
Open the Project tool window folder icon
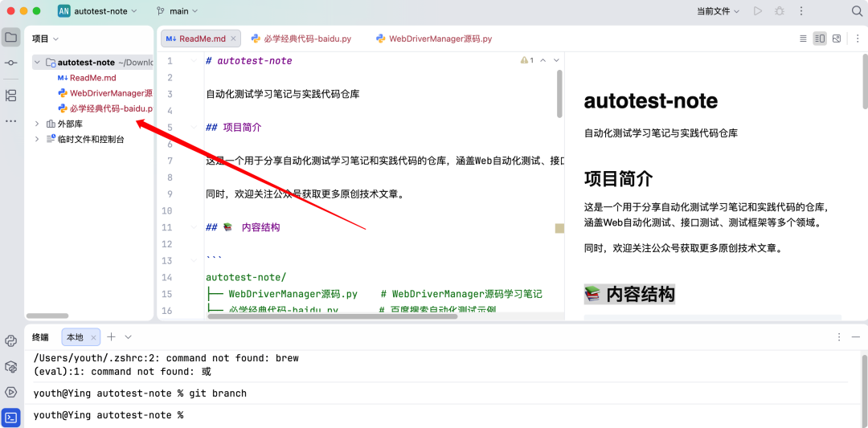point(10,39)
